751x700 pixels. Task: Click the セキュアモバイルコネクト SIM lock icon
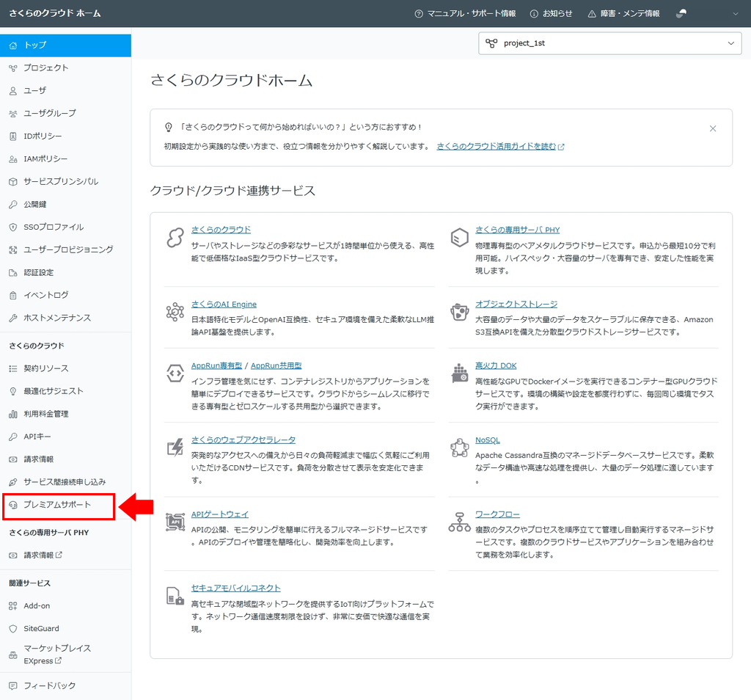pos(175,596)
